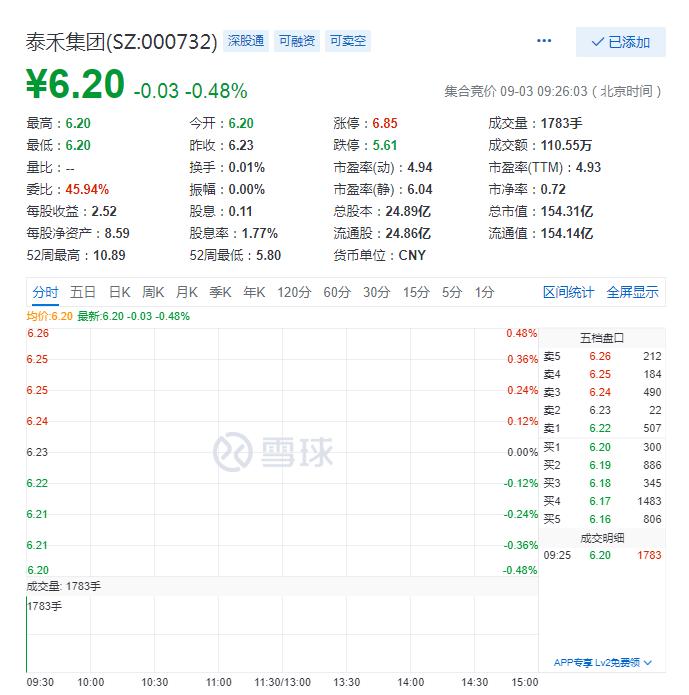Click the current price ¥6.20

(75, 84)
